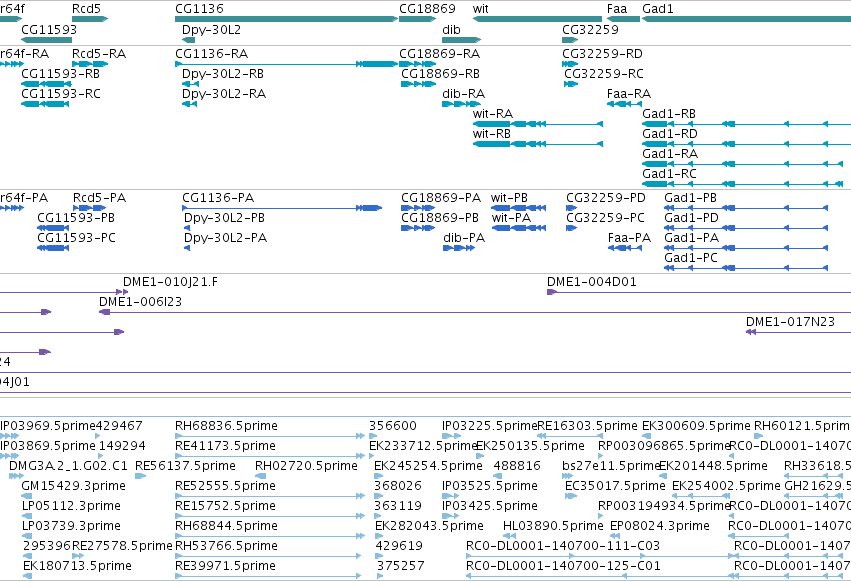Select BAC clone DME1-006I23

point(475,312)
